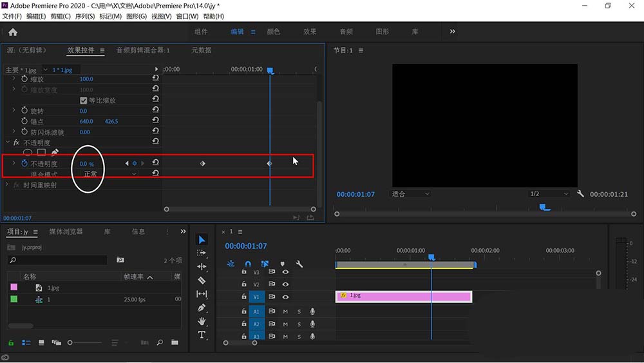Hide track V1 with the eye icon
644x363 pixels.
[285, 297]
